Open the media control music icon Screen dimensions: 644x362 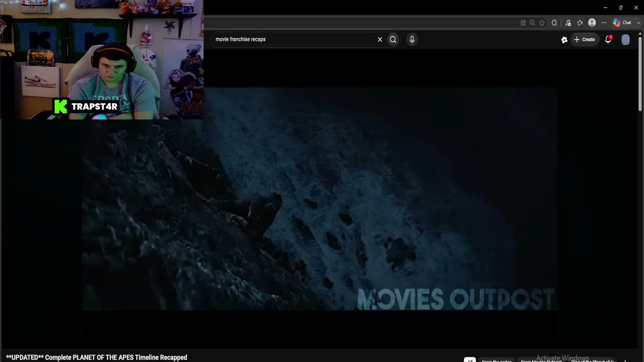(x=568, y=23)
